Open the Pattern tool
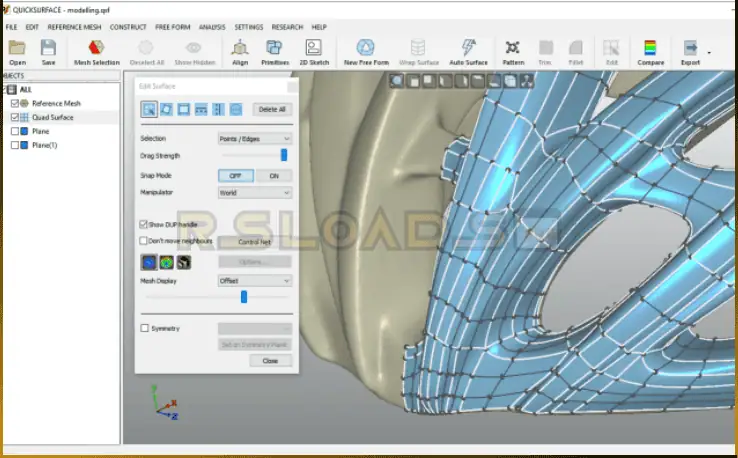Screen dimensions: 738x458 513,52
